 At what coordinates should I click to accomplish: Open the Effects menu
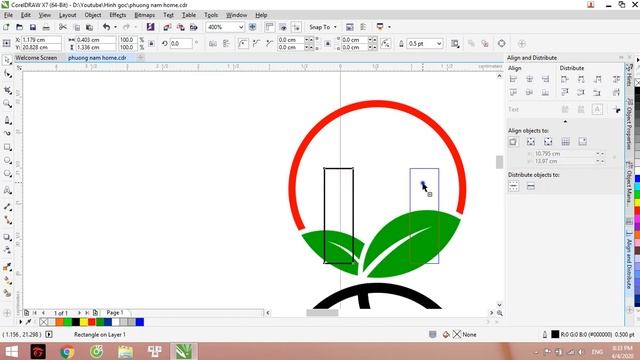pyautogui.click(x=118, y=15)
